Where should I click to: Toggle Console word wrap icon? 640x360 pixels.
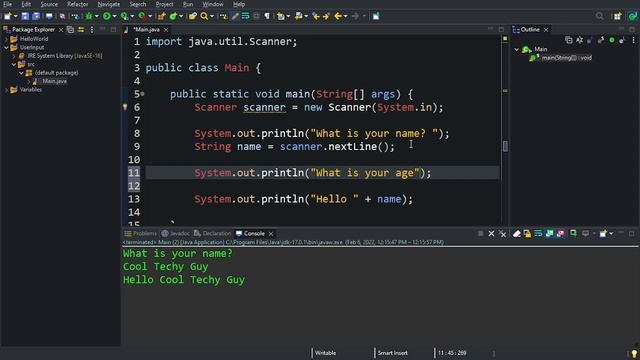point(538,233)
